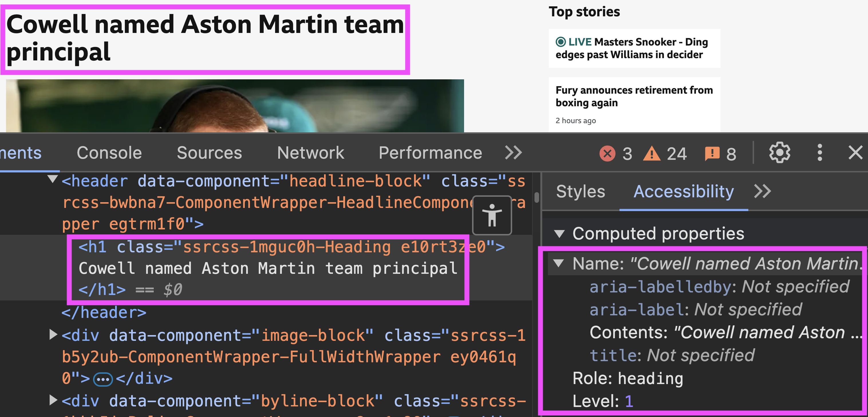Screen dimensions: 868x417
Task: Collapse the Computed properties section
Action: point(559,233)
